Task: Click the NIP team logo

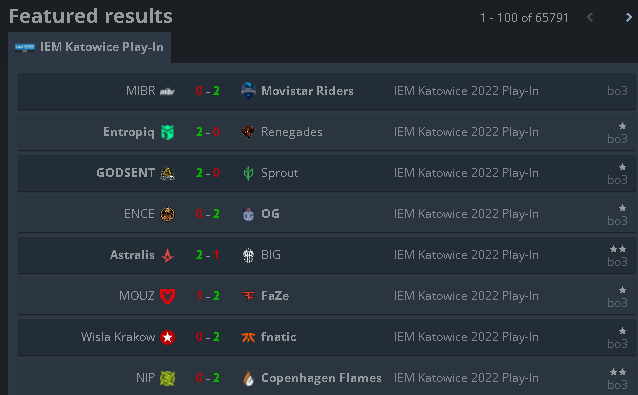Action: [x=167, y=378]
